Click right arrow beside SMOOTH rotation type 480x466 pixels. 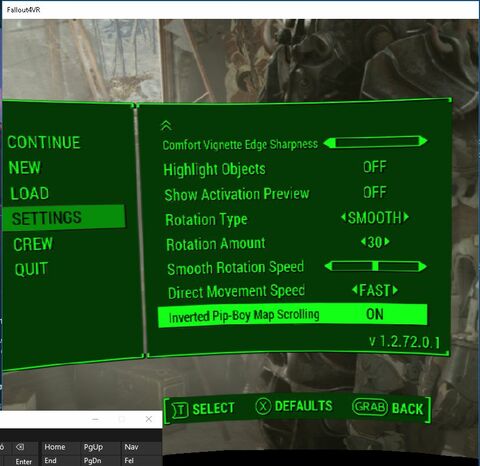(406, 217)
